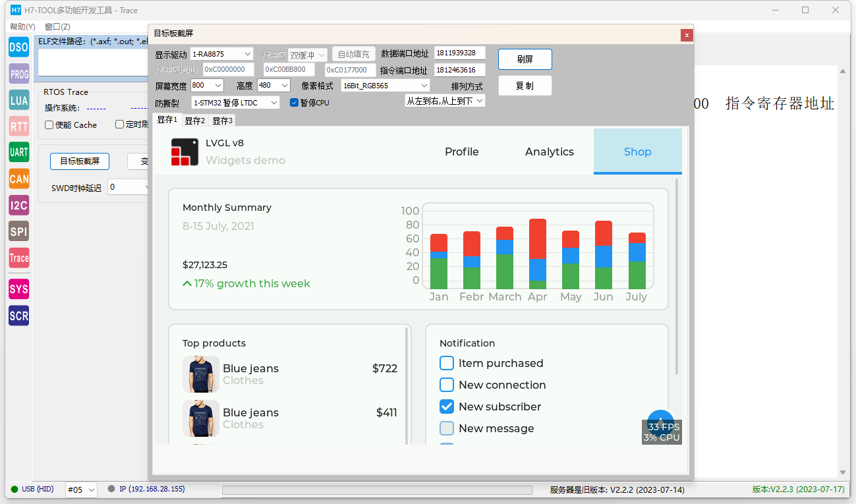
Task: Open the #05 device selector dropdown
Action: coord(81,490)
